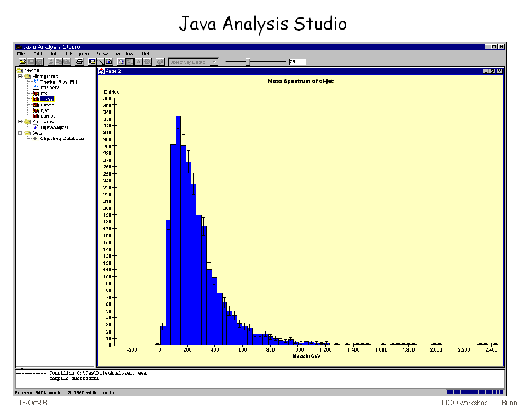Select the njet histogram entry

coord(45,110)
